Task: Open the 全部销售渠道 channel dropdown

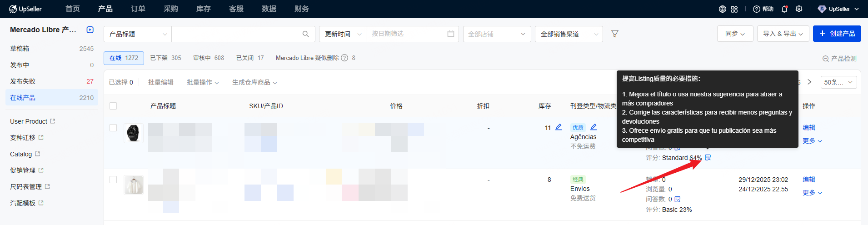Action: coord(569,34)
